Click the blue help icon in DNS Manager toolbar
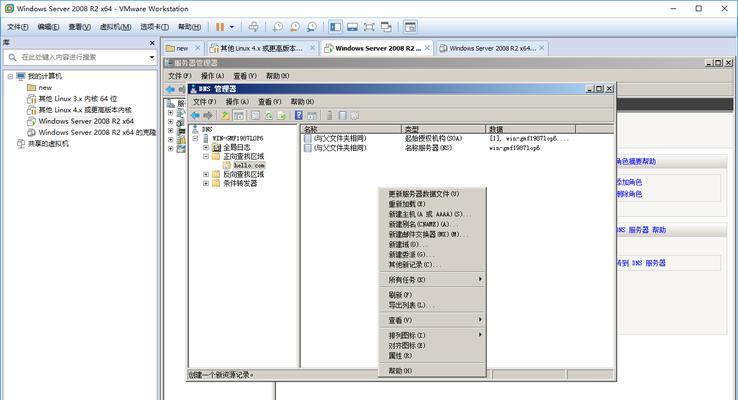The image size is (738, 400). [x=298, y=115]
